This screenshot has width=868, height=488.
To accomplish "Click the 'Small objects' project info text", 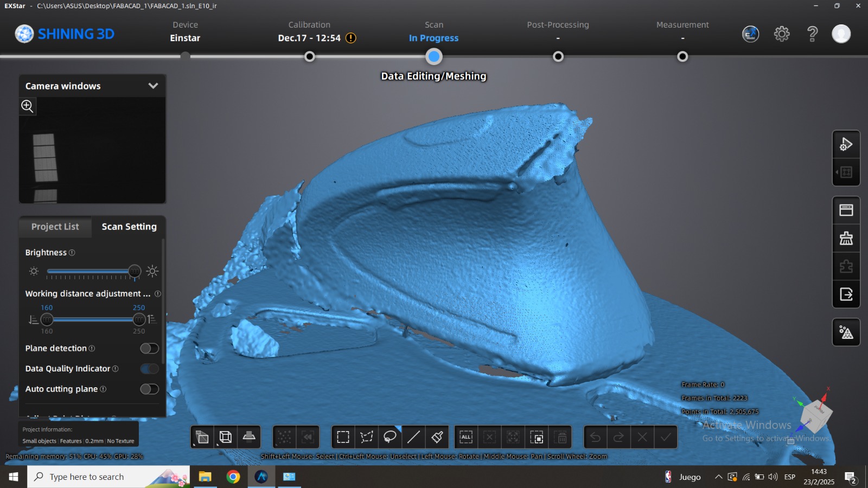I will pyautogui.click(x=39, y=441).
